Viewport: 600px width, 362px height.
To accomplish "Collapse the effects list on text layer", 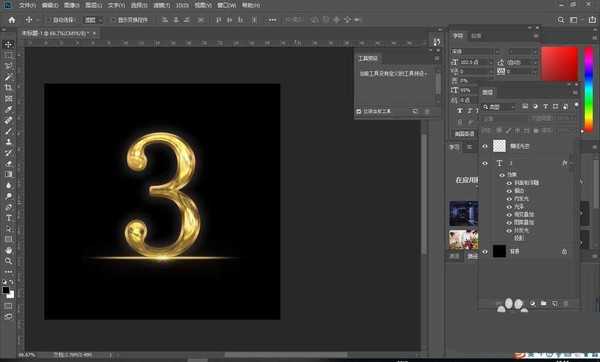I will tap(572, 163).
